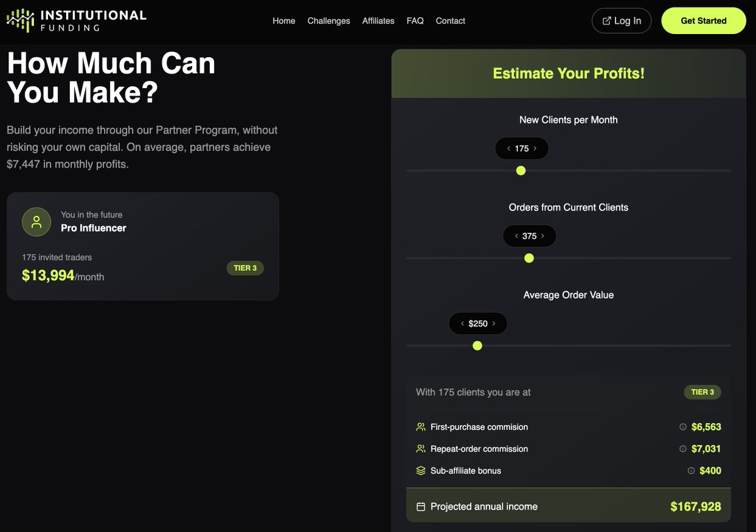Click the $13,994/month amount
Viewport: 756px width, 532px height.
point(63,276)
